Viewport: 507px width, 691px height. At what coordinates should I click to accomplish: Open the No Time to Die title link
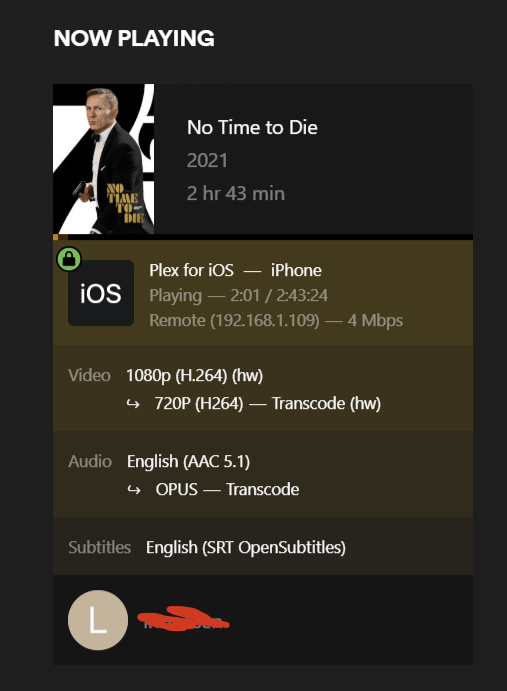tap(252, 127)
